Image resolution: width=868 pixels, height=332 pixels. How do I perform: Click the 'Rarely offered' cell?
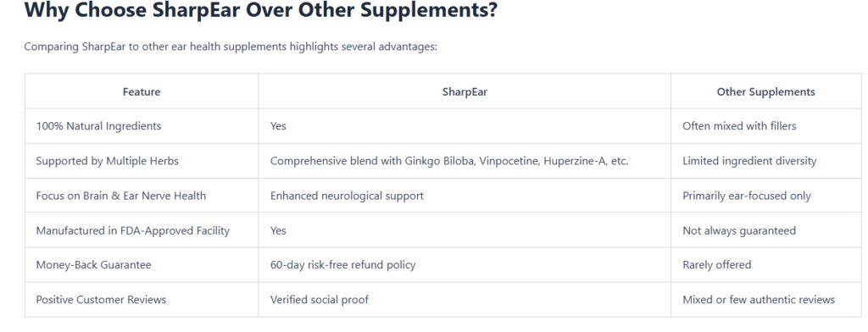[x=765, y=265]
